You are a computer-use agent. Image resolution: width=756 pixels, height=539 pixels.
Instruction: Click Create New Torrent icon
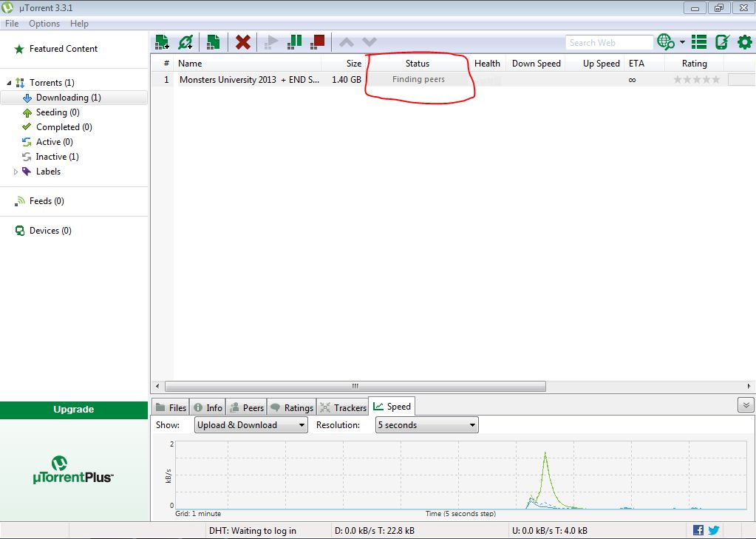(x=213, y=42)
